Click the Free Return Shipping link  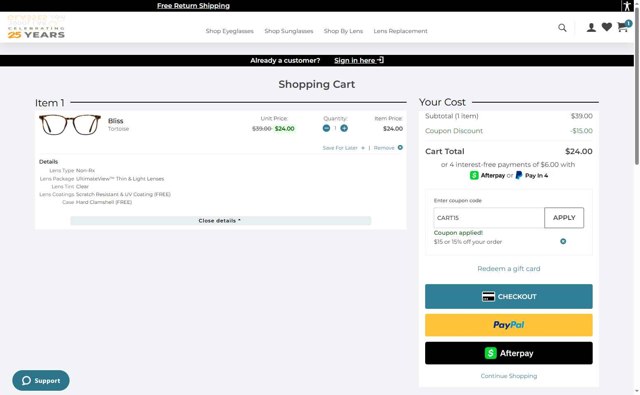click(x=193, y=6)
